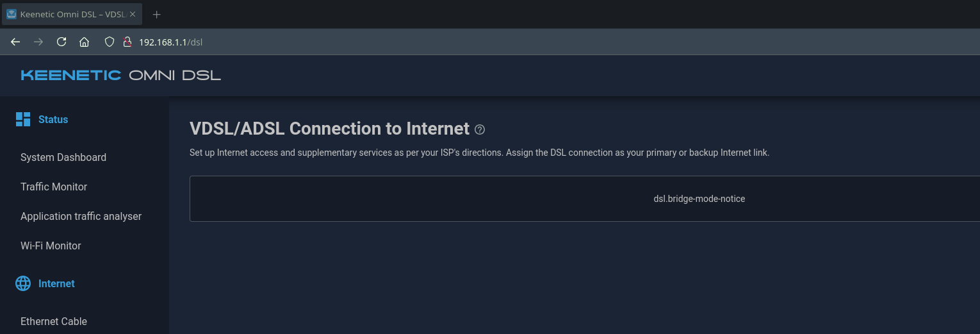
Task: Click the Status dashboard grid icon
Action: [23, 119]
